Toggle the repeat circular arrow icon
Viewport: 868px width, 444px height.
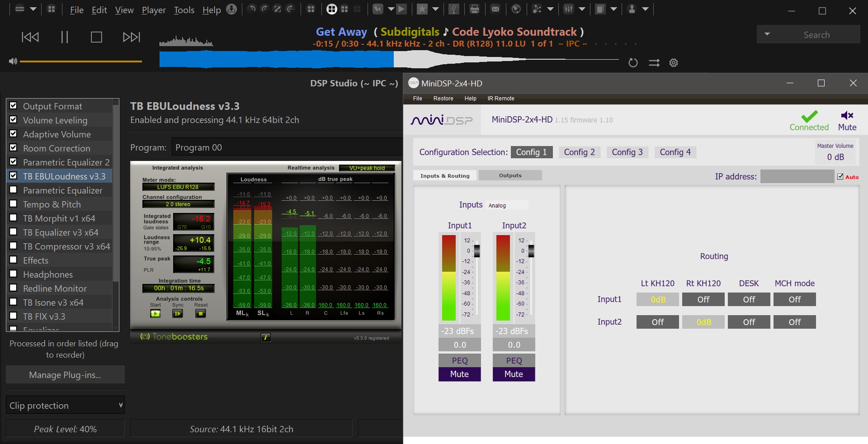(633, 63)
